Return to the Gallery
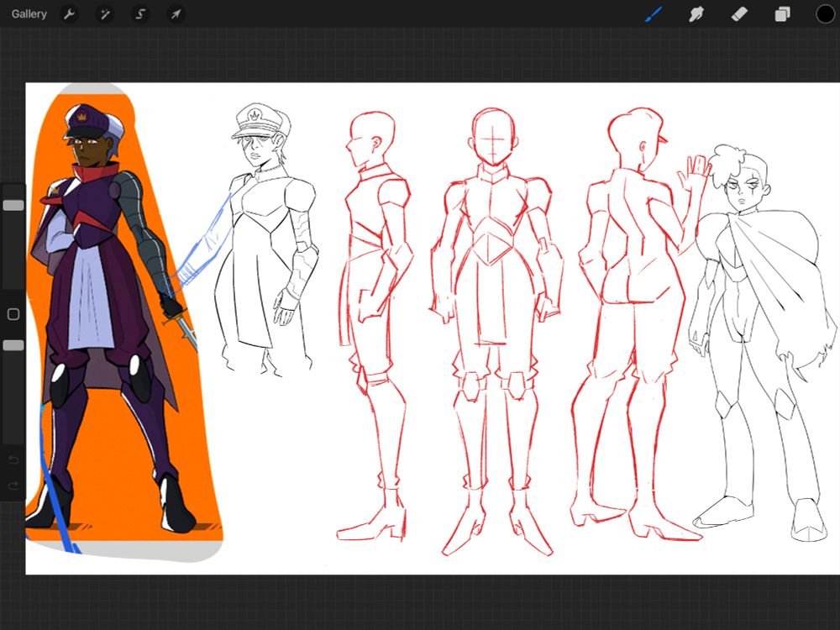Screen dimensions: 840x630 point(29,14)
